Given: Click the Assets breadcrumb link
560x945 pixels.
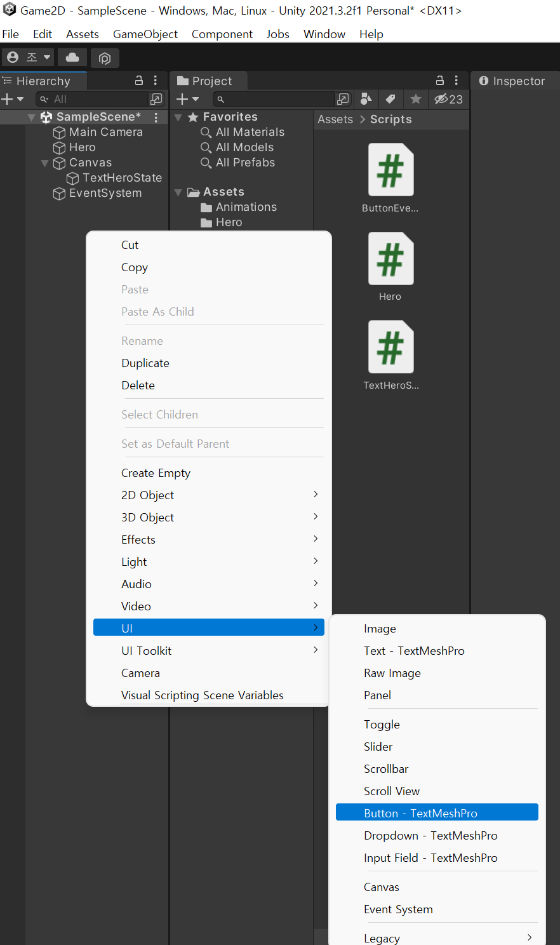Looking at the screenshot, I should (x=335, y=119).
